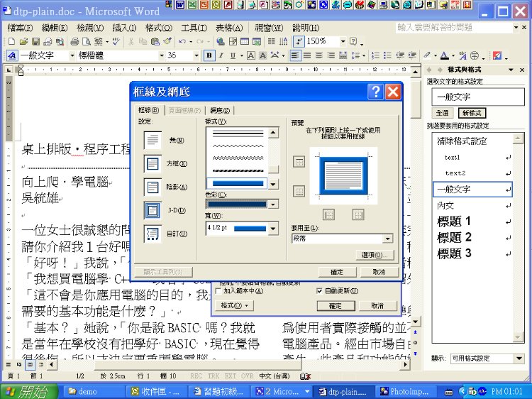Image resolution: width=532 pixels, height=399 pixels.
Task: Click the 選項 options button
Action: tap(375, 255)
